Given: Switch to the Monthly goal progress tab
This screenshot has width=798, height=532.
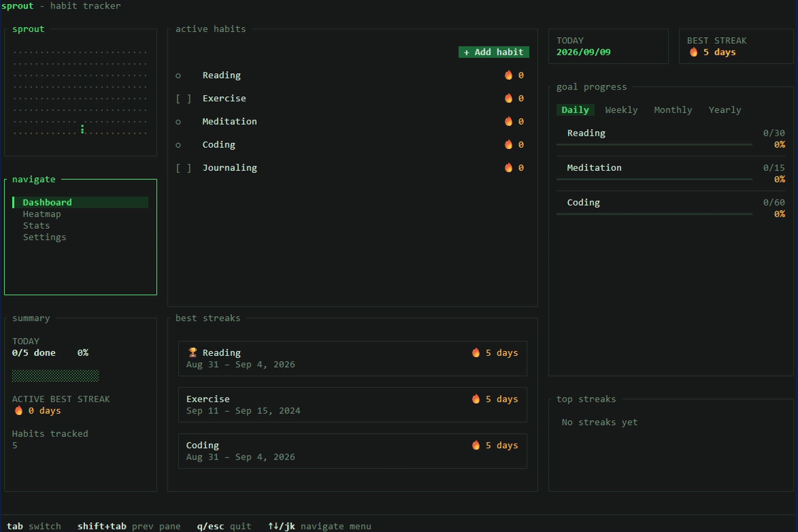Looking at the screenshot, I should [x=673, y=110].
